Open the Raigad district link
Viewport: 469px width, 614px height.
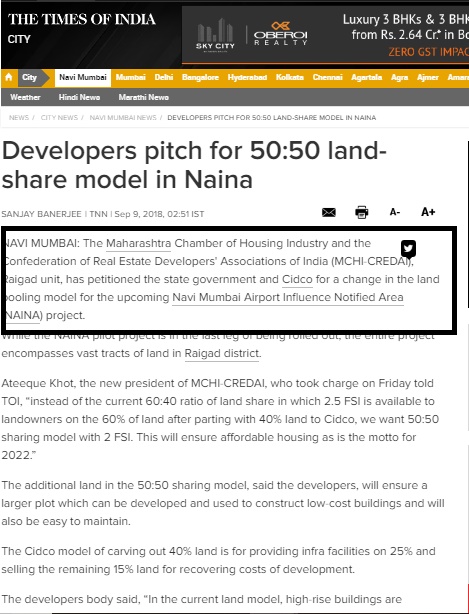[x=222, y=353]
